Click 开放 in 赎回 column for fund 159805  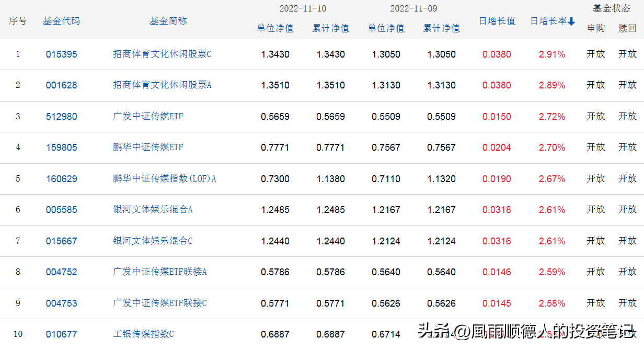coord(626,148)
